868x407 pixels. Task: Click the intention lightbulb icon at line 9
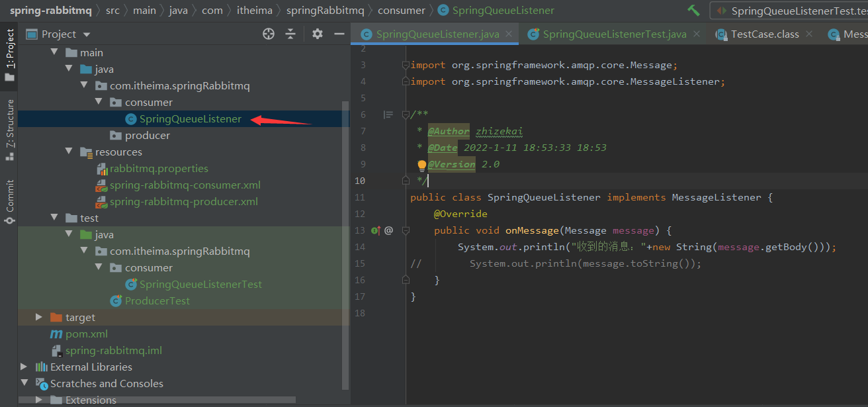click(x=422, y=165)
